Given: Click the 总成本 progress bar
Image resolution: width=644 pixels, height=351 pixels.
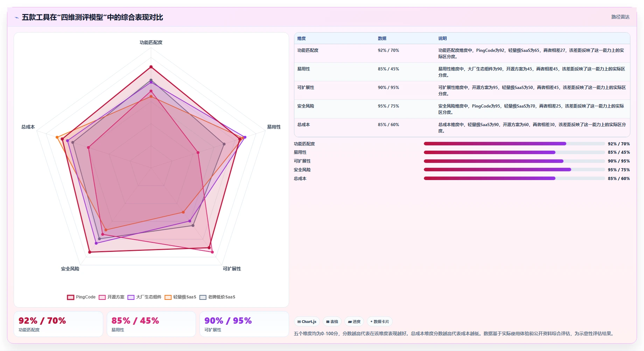Looking at the screenshot, I should coord(514,178).
